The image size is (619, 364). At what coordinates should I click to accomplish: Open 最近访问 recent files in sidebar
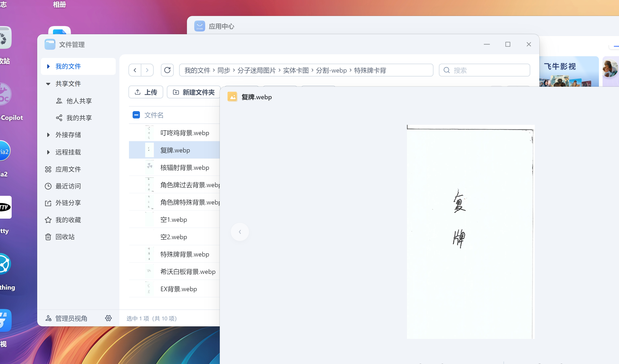pos(68,186)
